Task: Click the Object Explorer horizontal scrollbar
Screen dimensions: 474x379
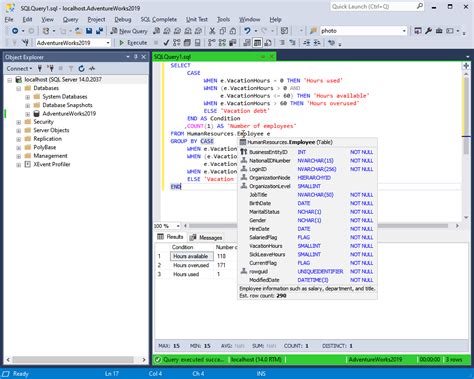Action: (x=76, y=360)
